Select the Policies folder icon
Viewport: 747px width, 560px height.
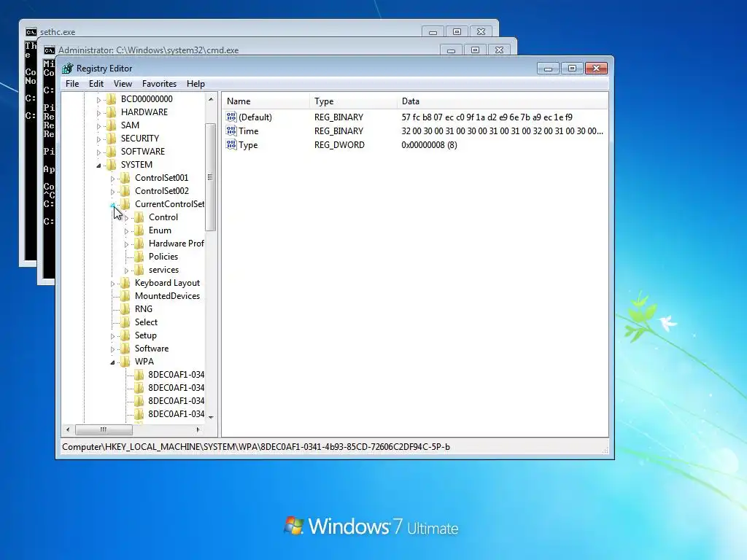point(139,257)
